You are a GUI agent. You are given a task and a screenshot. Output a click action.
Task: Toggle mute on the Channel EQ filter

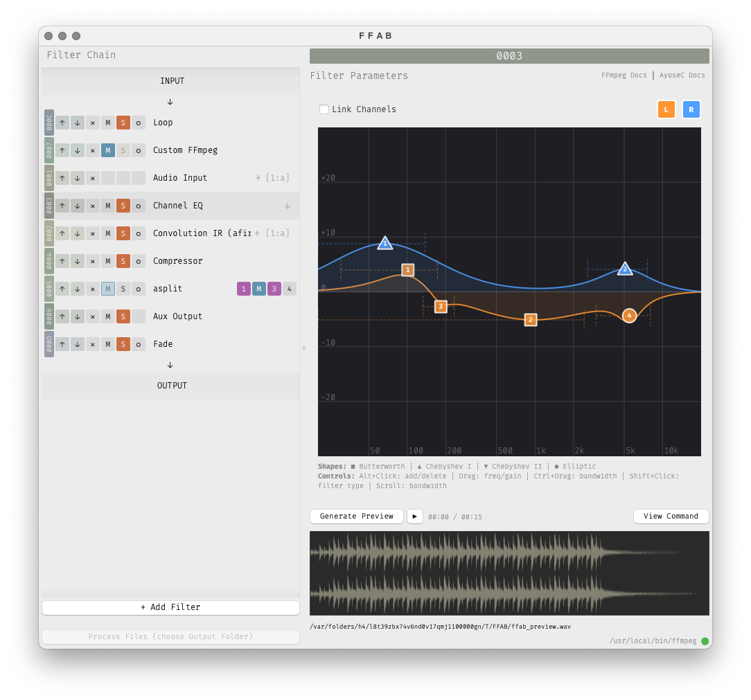pyautogui.click(x=108, y=206)
